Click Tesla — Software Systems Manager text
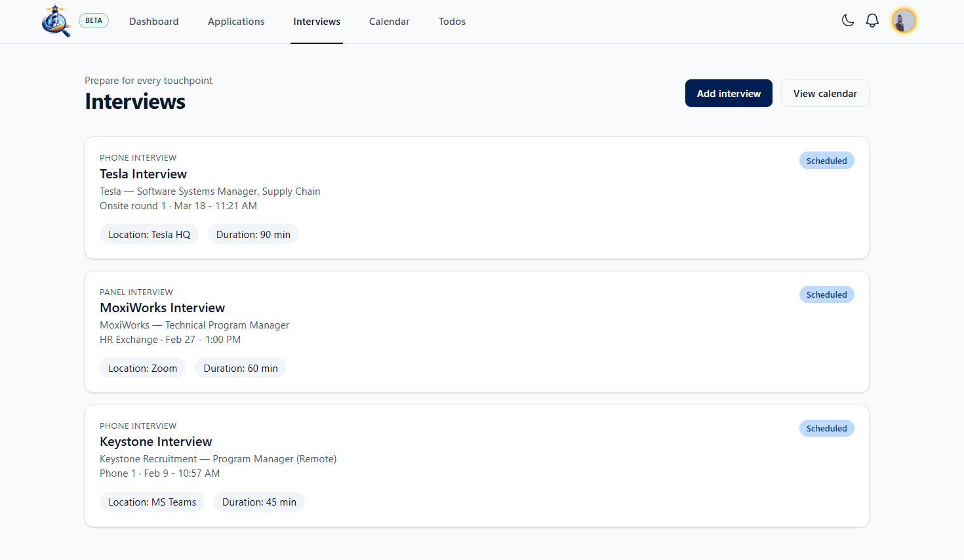 [210, 191]
